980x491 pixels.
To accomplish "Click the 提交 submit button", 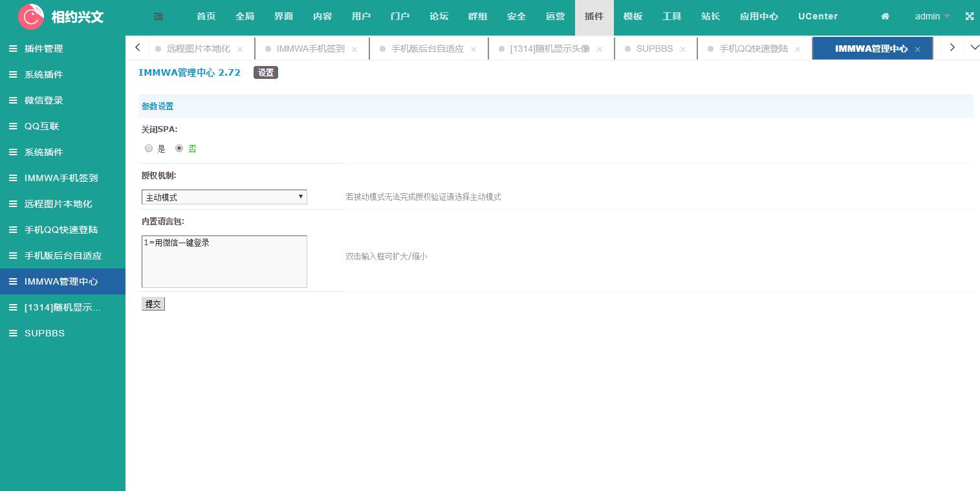I will pyautogui.click(x=153, y=304).
